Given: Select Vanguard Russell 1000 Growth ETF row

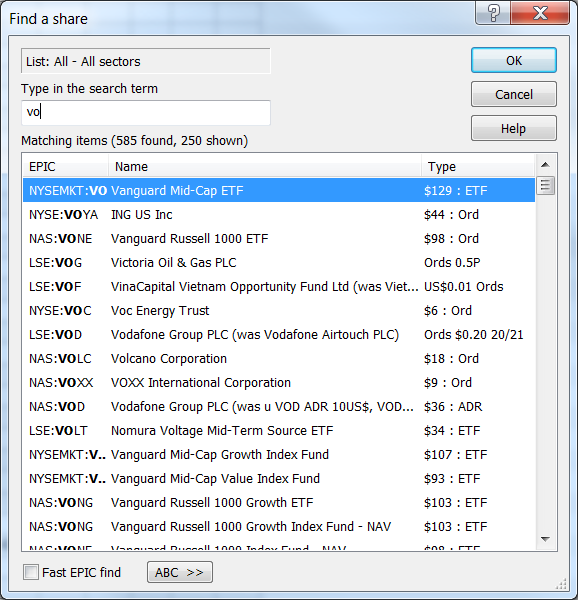Looking at the screenshot, I should 279,502.
